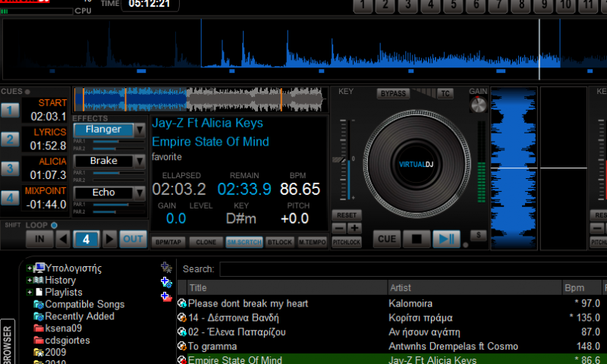Viewport: 607px width, 364px height.
Task: Toggle the BYPASS key button
Action: (x=393, y=93)
